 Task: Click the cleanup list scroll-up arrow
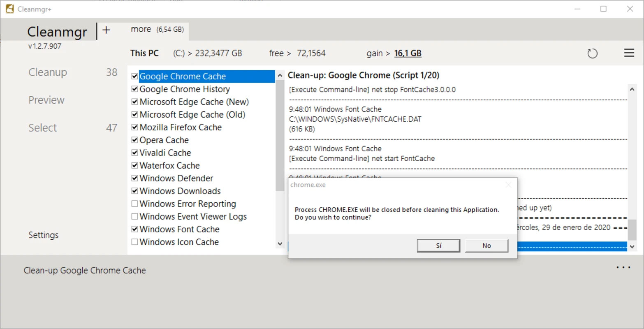click(x=280, y=76)
